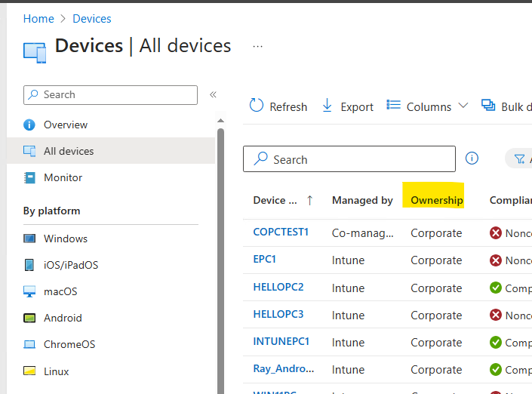
Task: Open the ellipsis menu beside the All devices title
Action: 257,46
